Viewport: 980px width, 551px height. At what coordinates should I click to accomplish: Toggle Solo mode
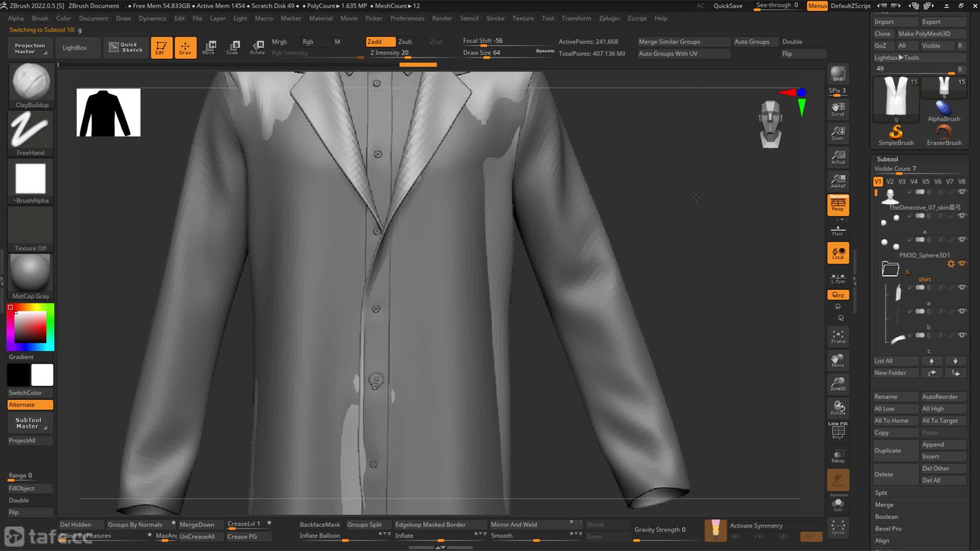[838, 504]
